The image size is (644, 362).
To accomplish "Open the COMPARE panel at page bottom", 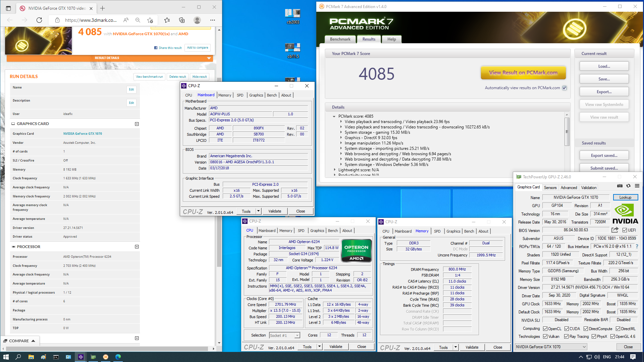I will pos(20,341).
